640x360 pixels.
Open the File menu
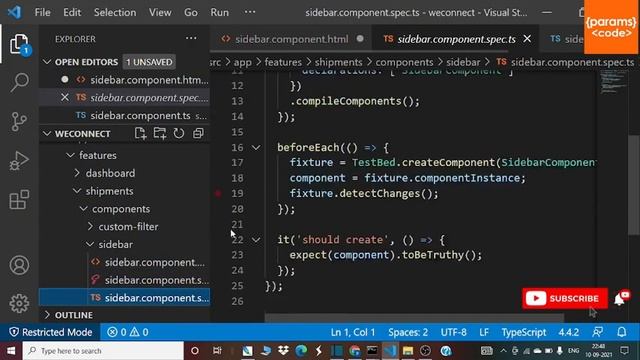[42, 12]
